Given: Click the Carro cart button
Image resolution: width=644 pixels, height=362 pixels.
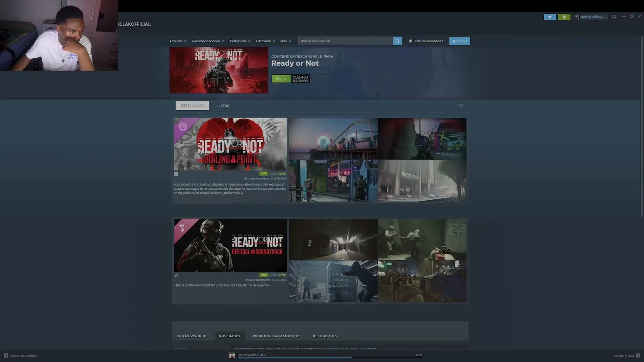Looking at the screenshot, I should click(460, 41).
